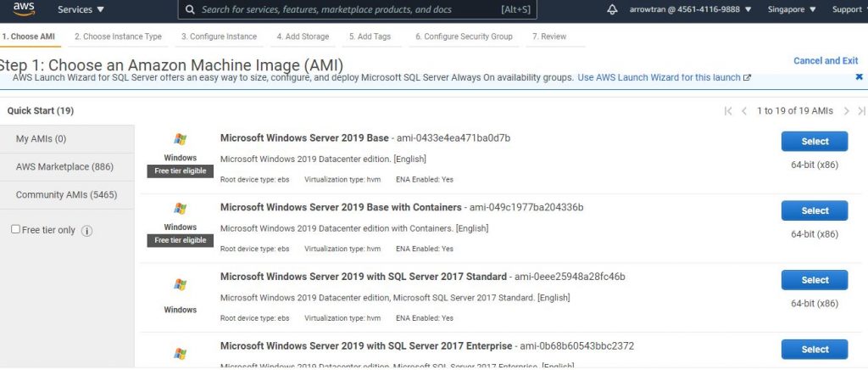This screenshot has height=370, width=868.
Task: Enable the Free tier only checkbox
Action: tap(15, 229)
